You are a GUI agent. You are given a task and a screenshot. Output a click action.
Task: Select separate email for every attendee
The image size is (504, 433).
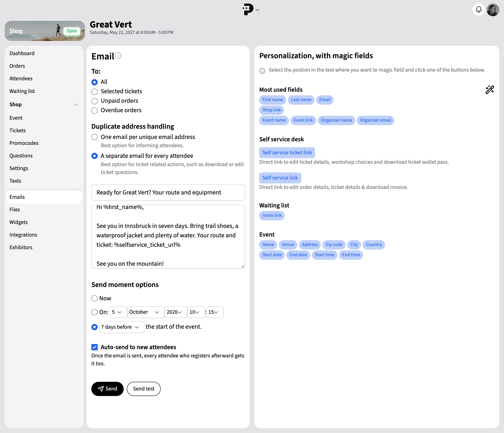(x=95, y=156)
